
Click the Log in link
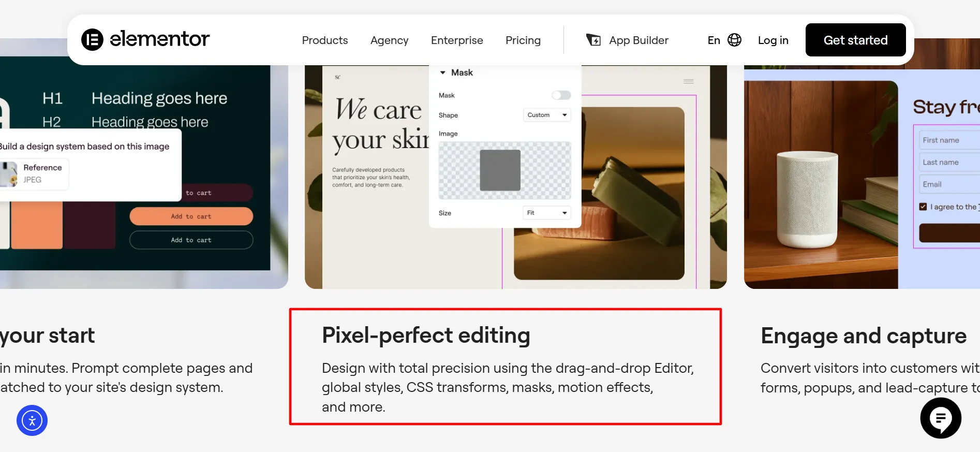pos(773,40)
